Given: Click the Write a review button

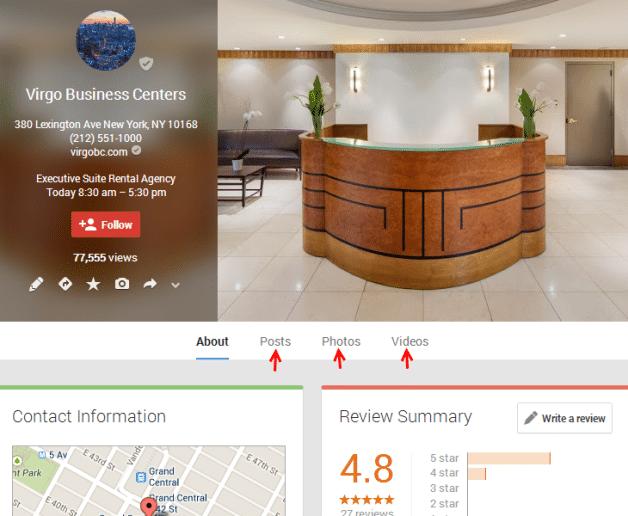Looking at the screenshot, I should coord(565,418).
